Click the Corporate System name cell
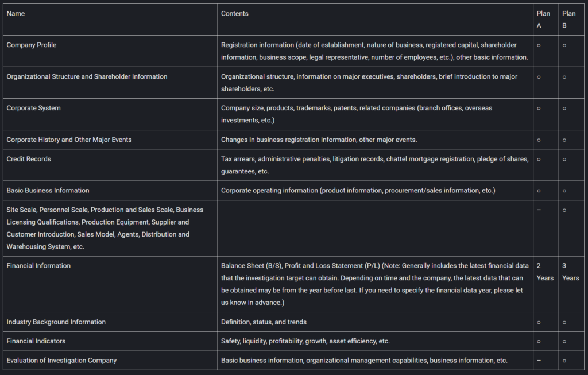588x375 pixels. 33,108
